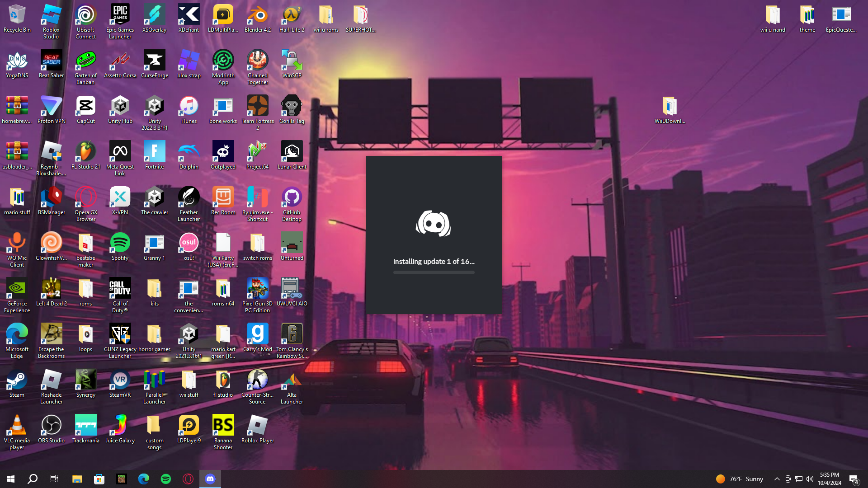Select the Garry's Mod icon
The height and width of the screenshot is (488, 868).
pos(258,338)
